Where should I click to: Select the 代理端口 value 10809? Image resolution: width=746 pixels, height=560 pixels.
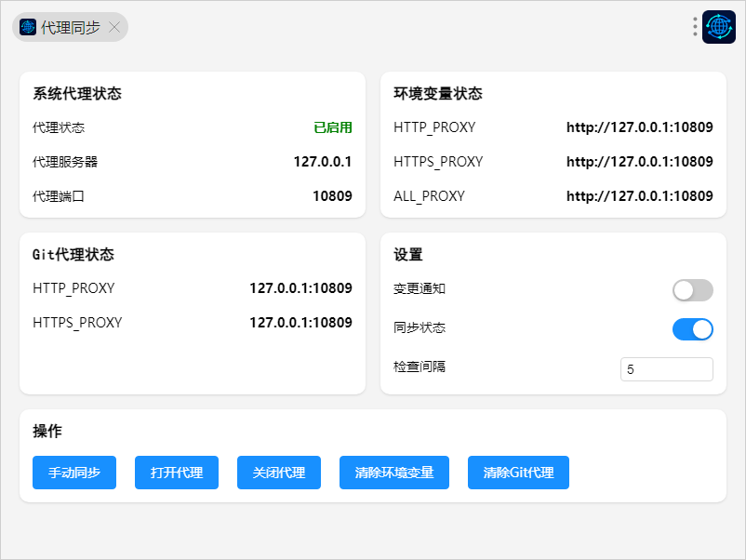[332, 196]
